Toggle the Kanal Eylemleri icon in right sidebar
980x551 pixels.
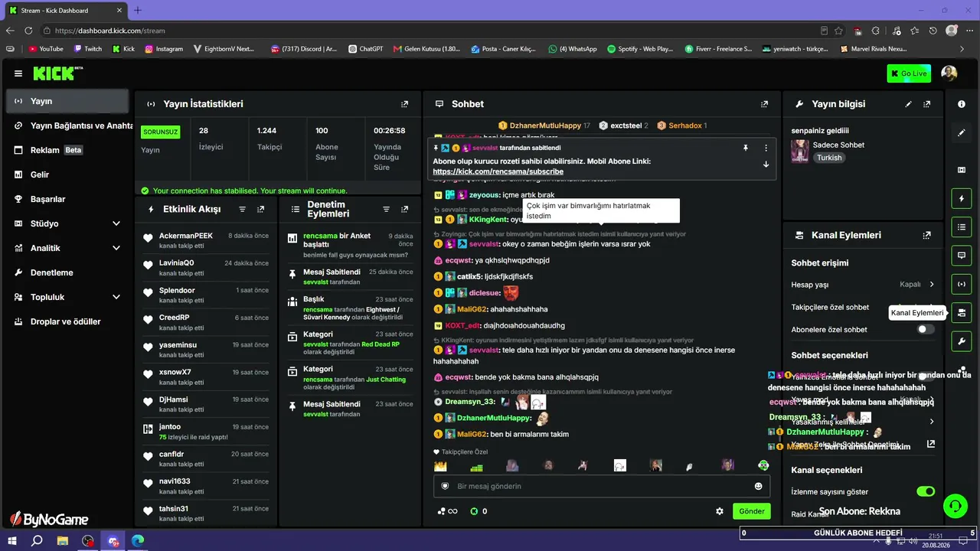[962, 312]
